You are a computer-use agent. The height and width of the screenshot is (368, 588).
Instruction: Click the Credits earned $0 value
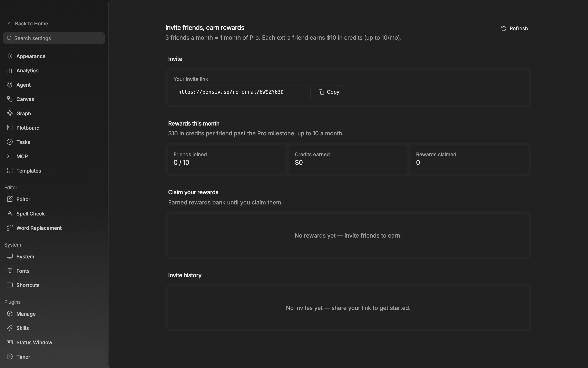(x=299, y=163)
